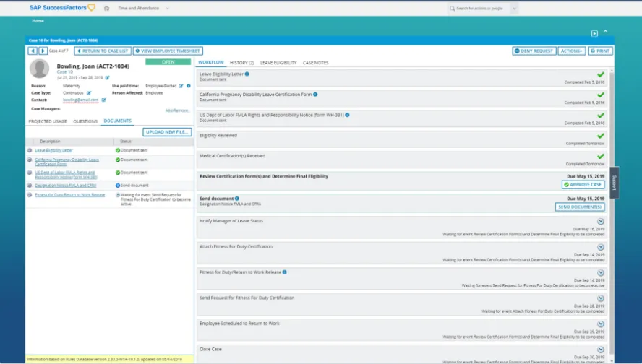Viewport: 642px width, 364px height.
Task: Click the Approve Case button
Action: (583, 185)
